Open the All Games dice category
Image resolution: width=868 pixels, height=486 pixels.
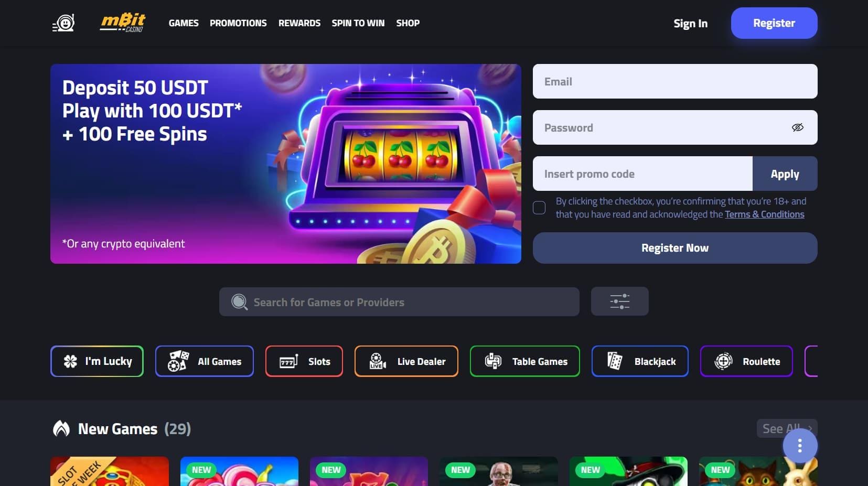click(205, 361)
